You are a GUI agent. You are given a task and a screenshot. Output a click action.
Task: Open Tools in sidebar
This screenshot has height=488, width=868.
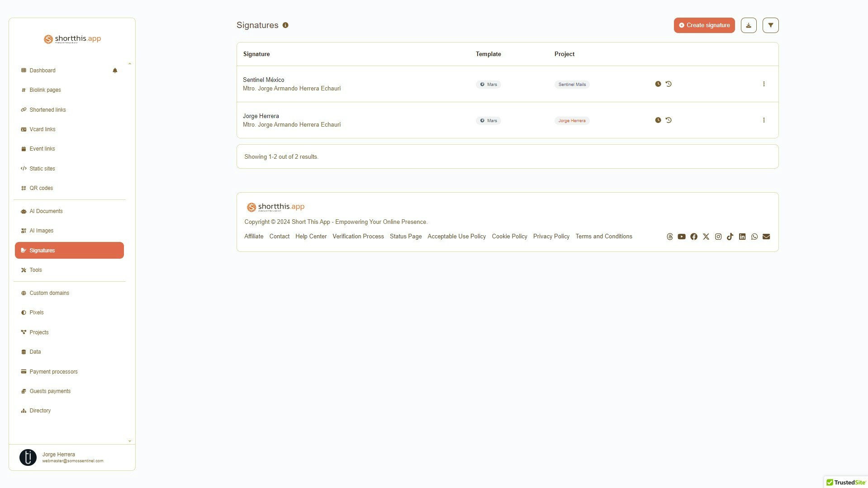pos(36,270)
